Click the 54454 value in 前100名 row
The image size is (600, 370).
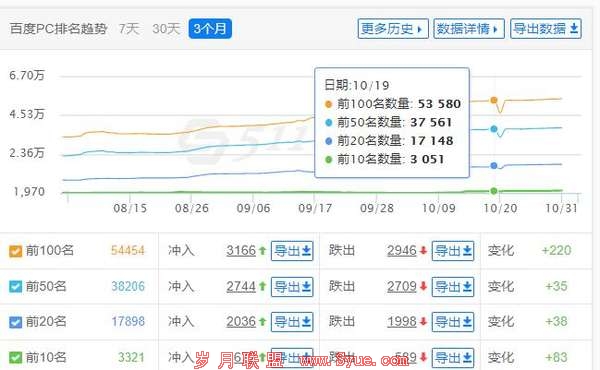click(x=128, y=251)
